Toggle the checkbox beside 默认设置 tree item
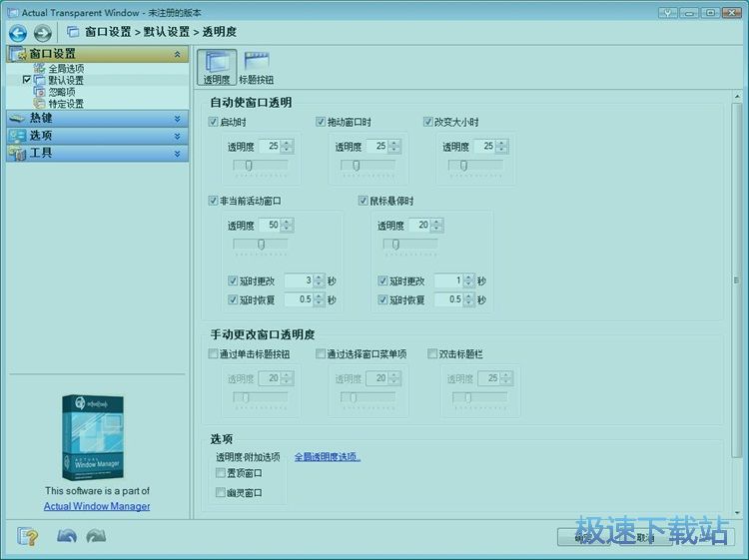Screen dimensions: 749x560 pyautogui.click(x=27, y=79)
